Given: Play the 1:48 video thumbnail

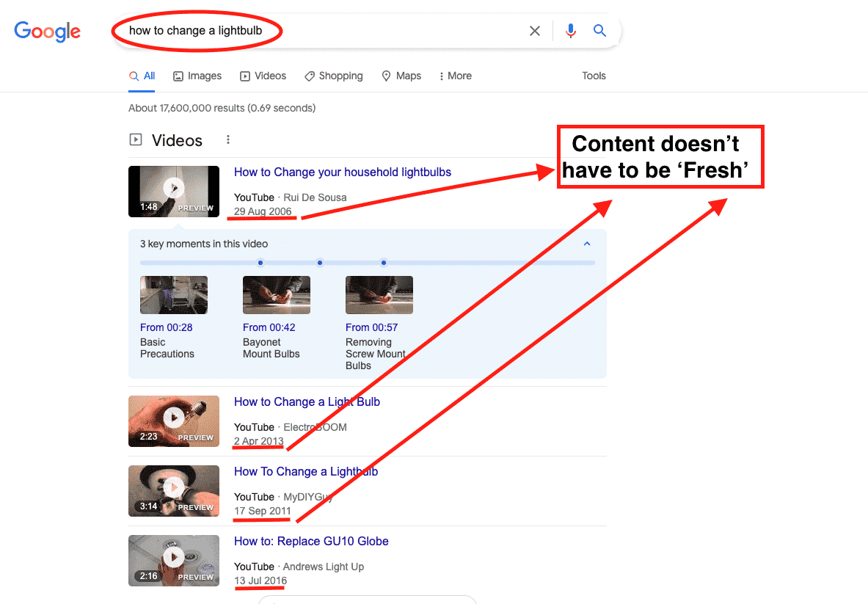Looking at the screenshot, I should (174, 192).
